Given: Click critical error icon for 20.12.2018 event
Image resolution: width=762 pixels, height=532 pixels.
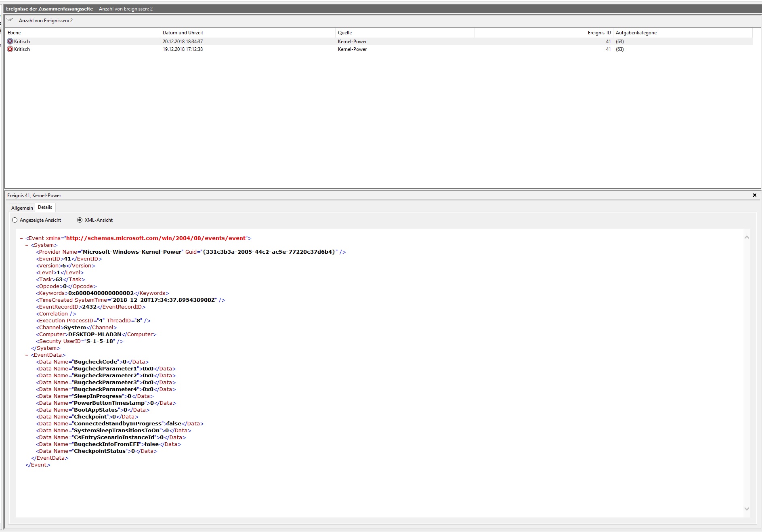Looking at the screenshot, I should pyautogui.click(x=10, y=41).
